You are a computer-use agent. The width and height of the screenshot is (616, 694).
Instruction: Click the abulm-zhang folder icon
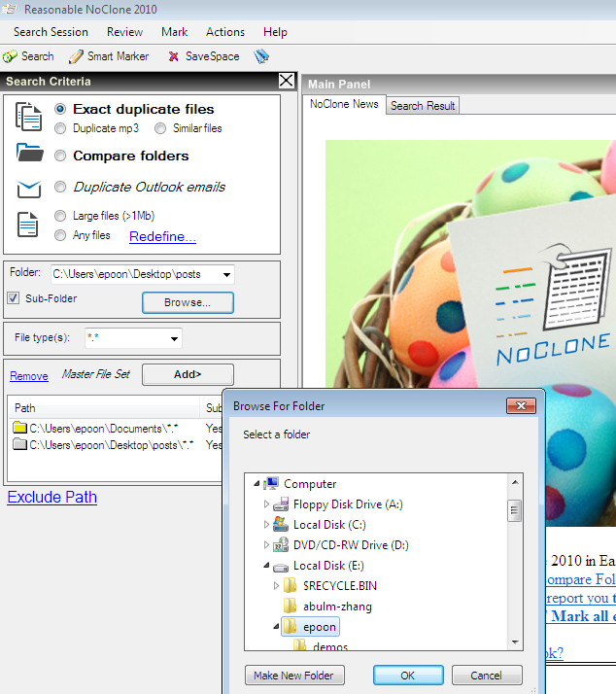click(x=290, y=606)
